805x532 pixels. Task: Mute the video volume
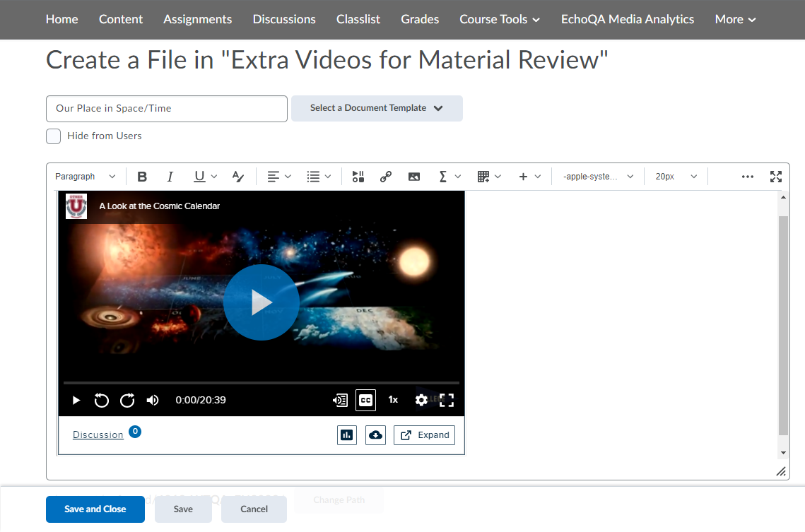click(153, 401)
